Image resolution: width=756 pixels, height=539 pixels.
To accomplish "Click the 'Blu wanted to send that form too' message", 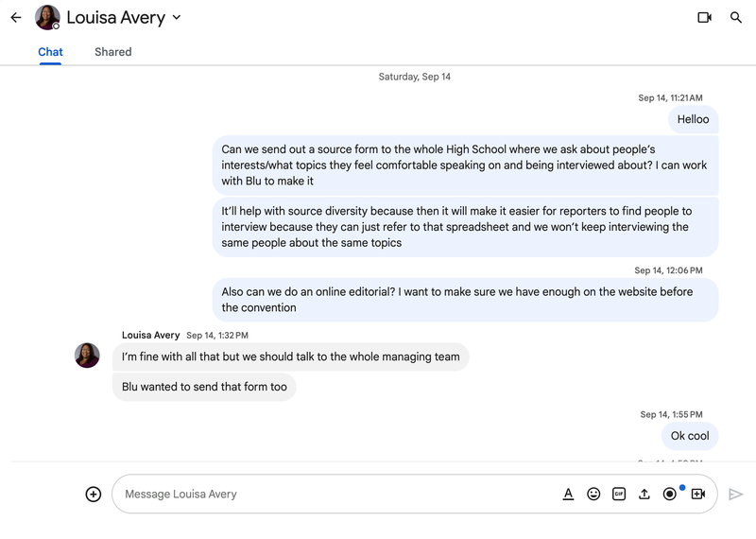I will coord(204,387).
